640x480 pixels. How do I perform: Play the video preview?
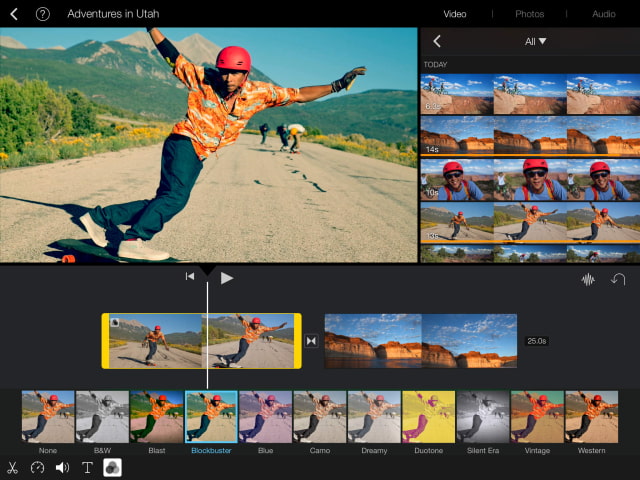[227, 278]
